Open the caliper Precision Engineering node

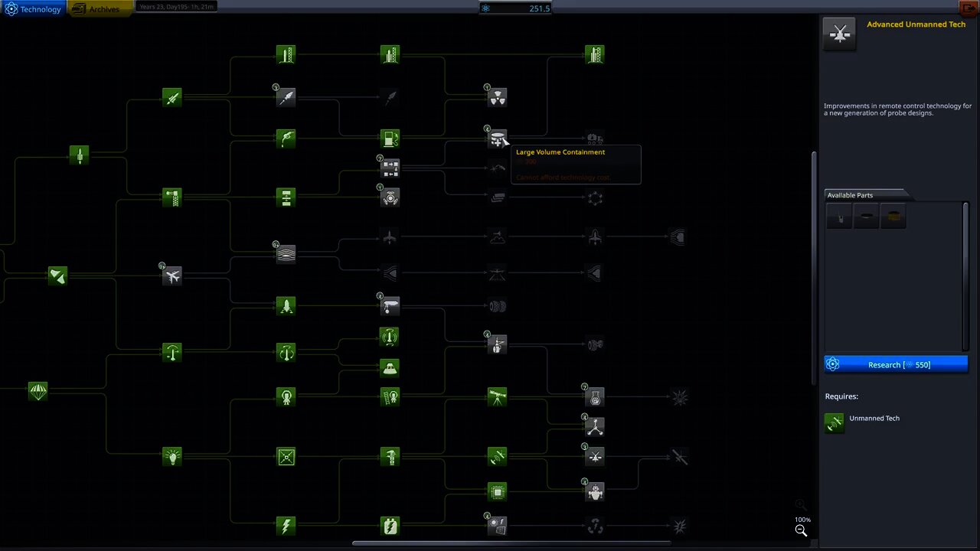point(390,457)
